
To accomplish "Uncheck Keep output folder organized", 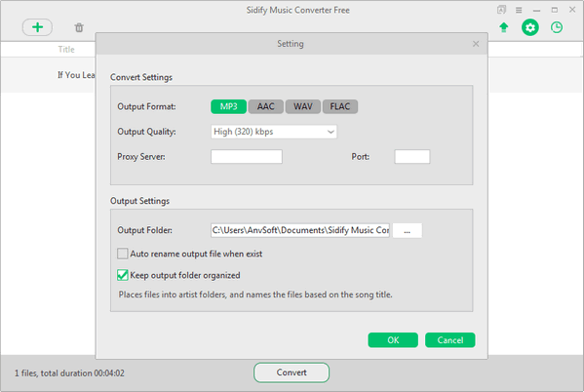I will pyautogui.click(x=123, y=275).
